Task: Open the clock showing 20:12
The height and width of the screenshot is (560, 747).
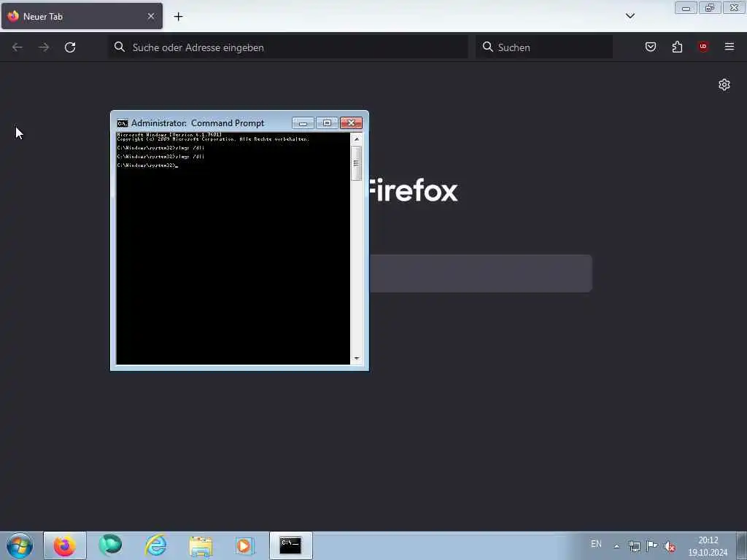Action: click(x=708, y=546)
